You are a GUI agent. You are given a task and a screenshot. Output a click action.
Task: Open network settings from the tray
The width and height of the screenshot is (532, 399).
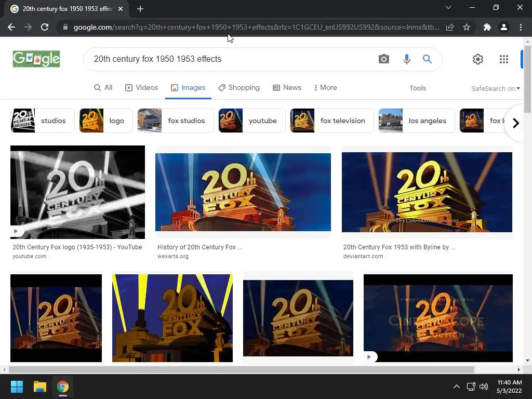tap(471, 387)
